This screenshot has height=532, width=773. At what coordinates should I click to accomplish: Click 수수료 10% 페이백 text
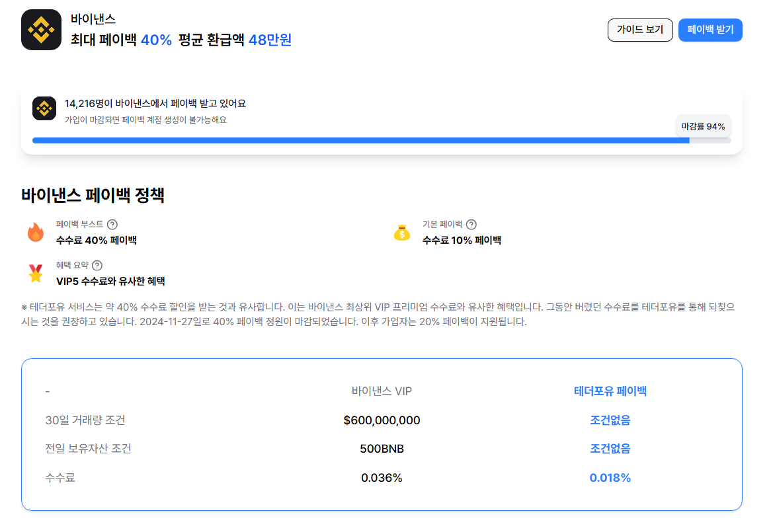point(462,241)
